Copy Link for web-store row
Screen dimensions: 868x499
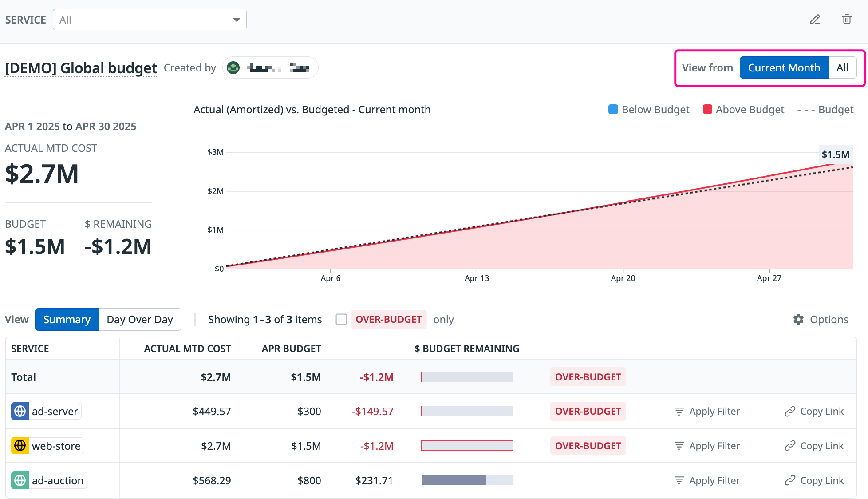(x=814, y=446)
